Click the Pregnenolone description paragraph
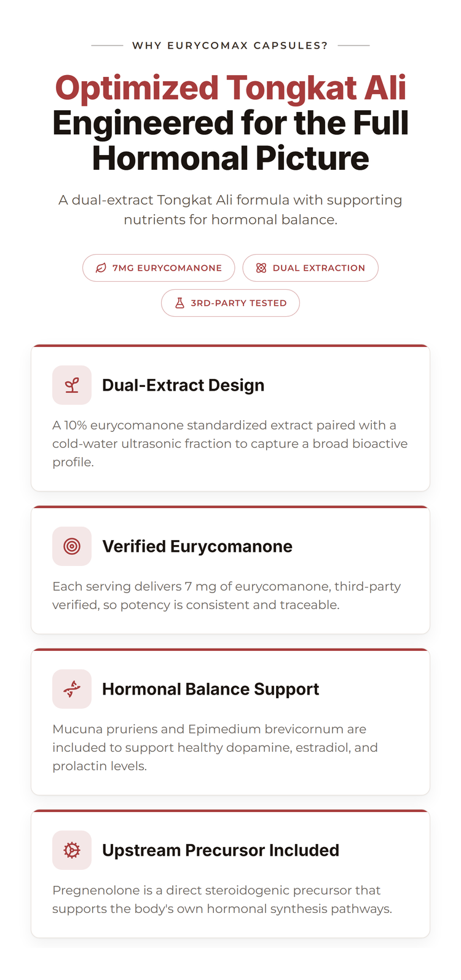 click(222, 899)
